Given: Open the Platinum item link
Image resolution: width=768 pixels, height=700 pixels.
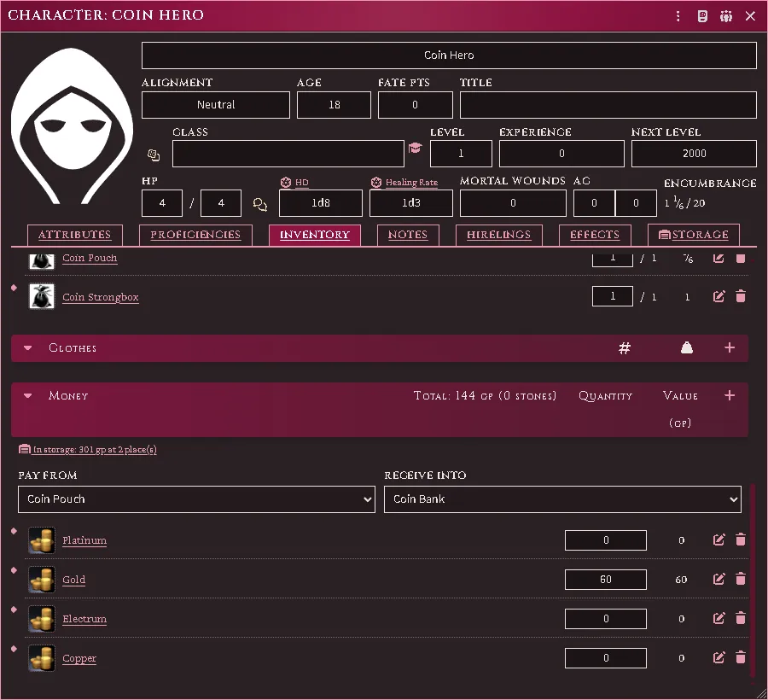Looking at the screenshot, I should pyautogui.click(x=84, y=540).
